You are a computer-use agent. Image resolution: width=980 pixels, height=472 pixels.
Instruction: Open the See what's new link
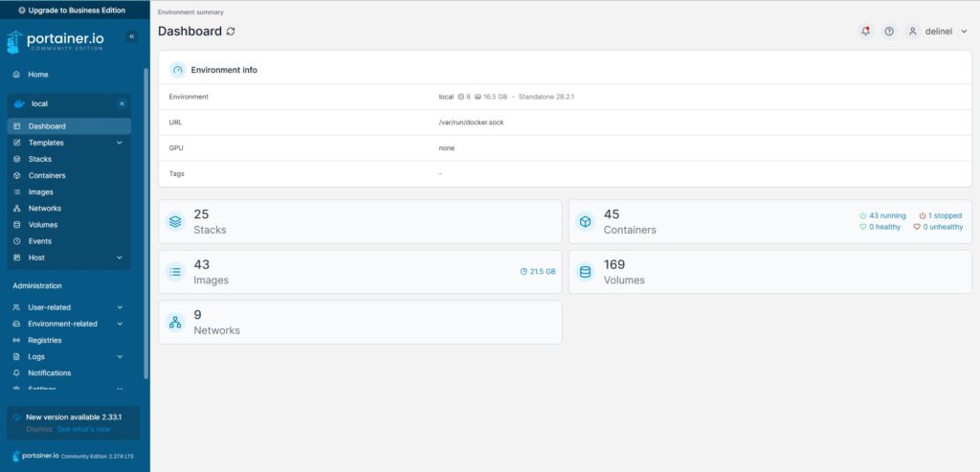click(x=86, y=429)
